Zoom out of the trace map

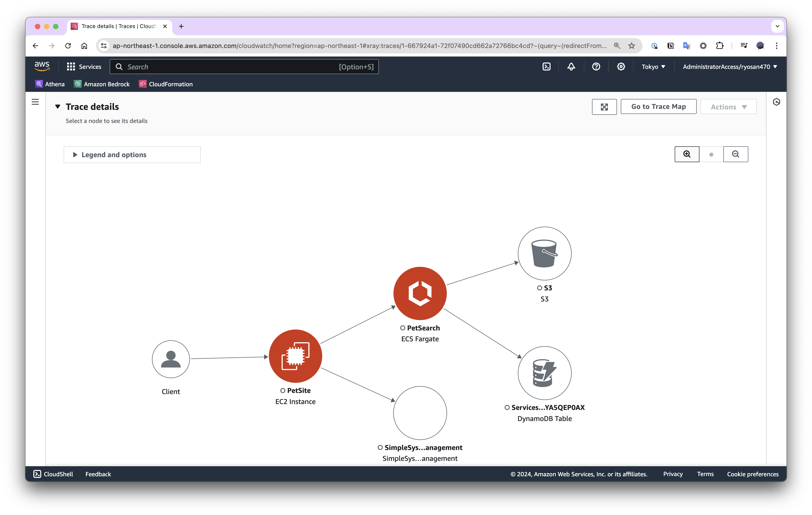coord(735,154)
